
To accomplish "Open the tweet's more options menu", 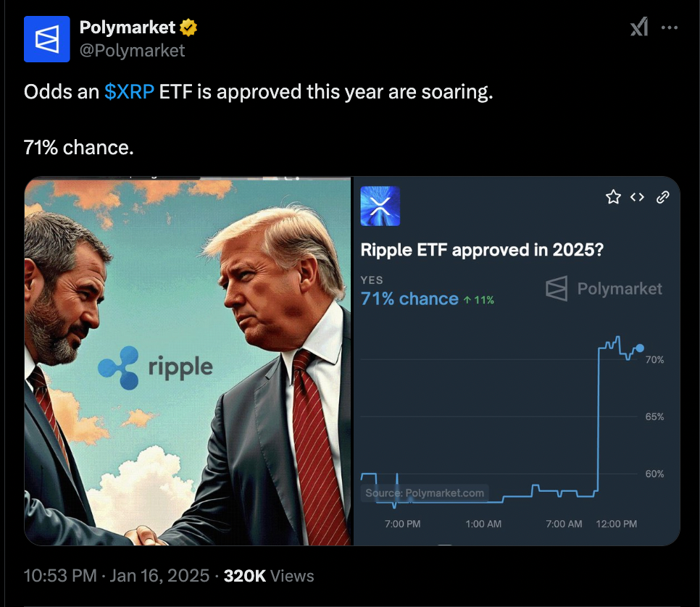I will tap(670, 28).
